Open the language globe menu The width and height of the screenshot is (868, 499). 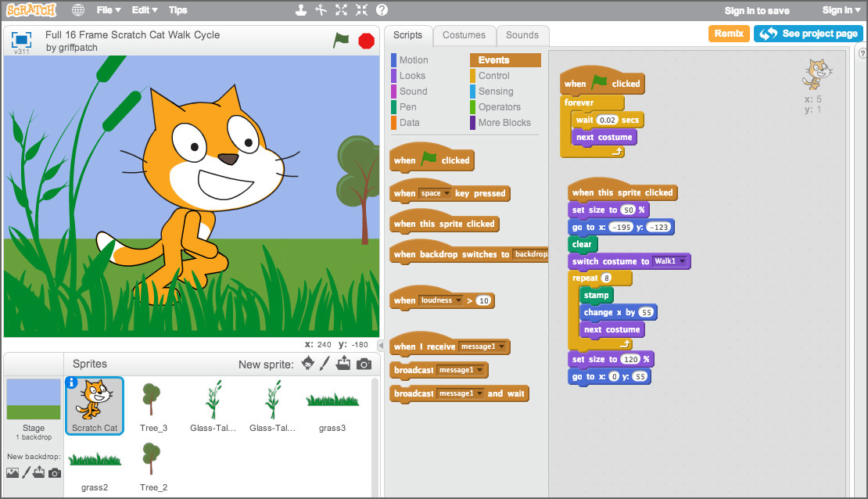coord(77,10)
